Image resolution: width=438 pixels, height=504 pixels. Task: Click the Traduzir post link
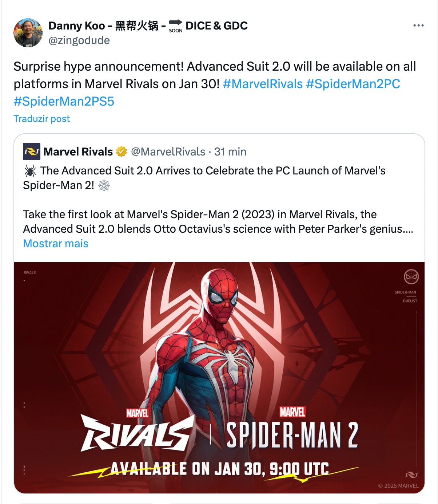pos(41,119)
